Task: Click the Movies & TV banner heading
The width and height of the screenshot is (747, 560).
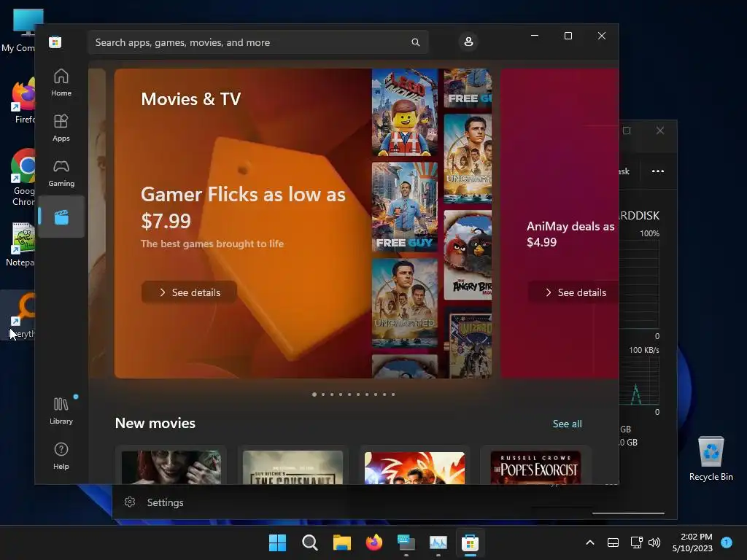Action: click(x=190, y=99)
